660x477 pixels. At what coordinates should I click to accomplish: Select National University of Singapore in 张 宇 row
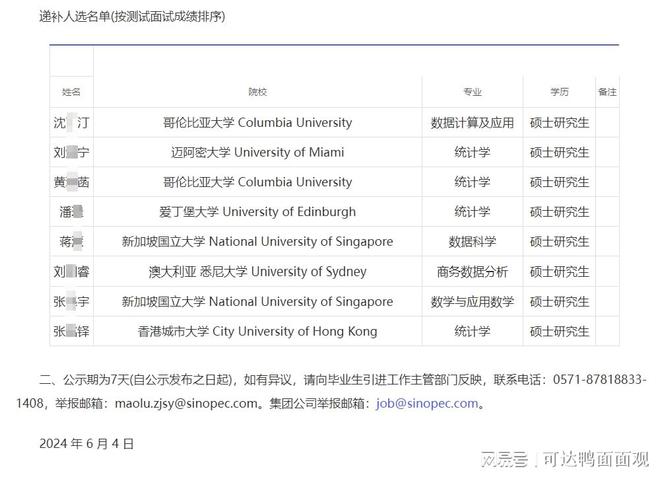tap(258, 301)
